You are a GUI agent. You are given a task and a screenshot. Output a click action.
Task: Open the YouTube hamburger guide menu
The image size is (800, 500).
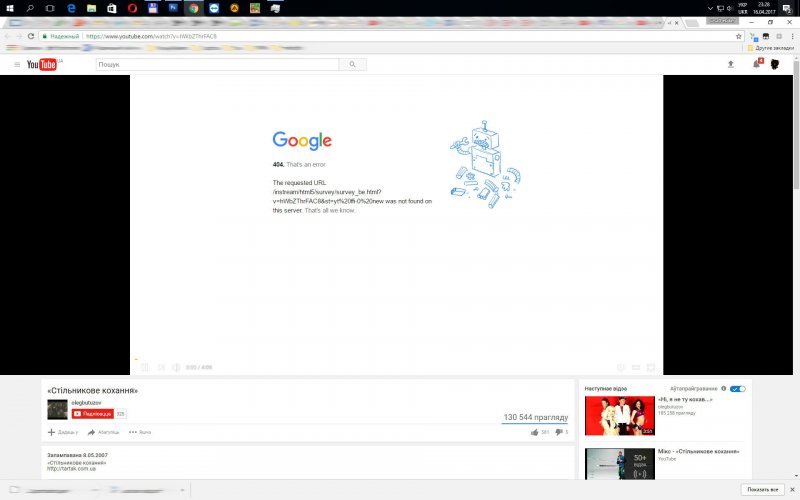17,64
